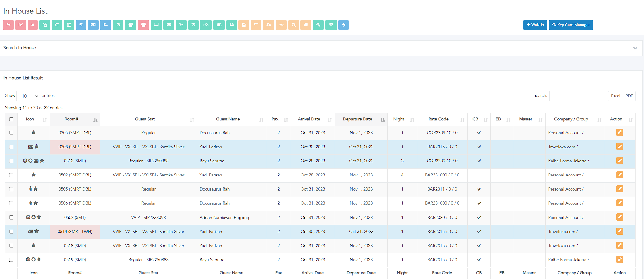This screenshot has width=644, height=279.
Task: Click the blue right arrow toolbar icon
Action: click(x=344, y=25)
